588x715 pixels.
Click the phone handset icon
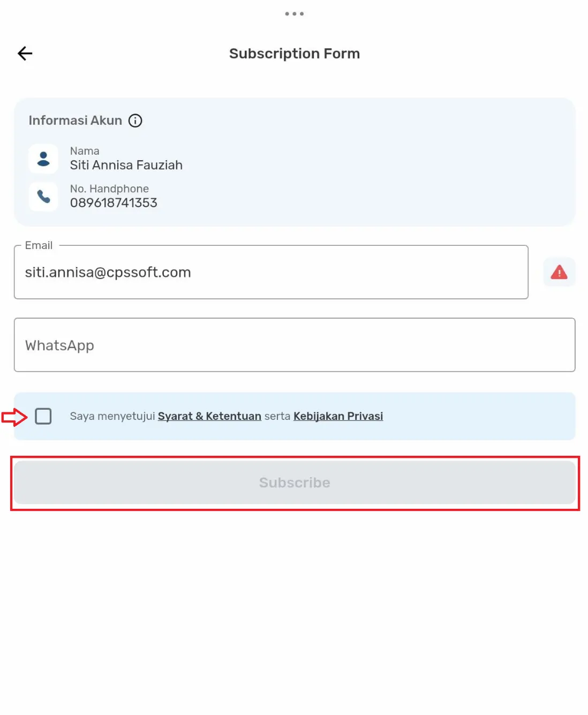pyautogui.click(x=43, y=197)
